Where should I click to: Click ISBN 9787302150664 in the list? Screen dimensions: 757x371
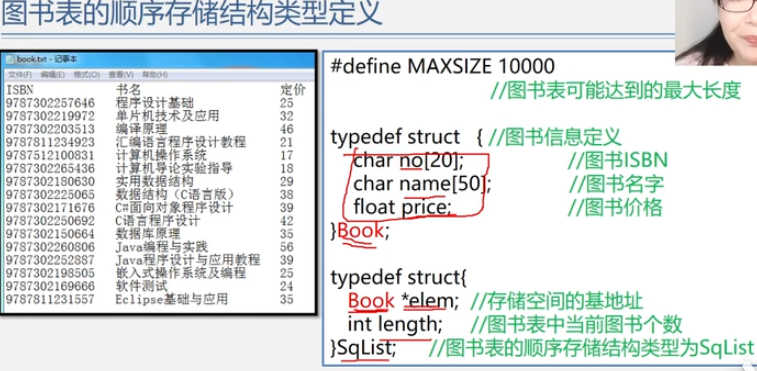point(50,234)
